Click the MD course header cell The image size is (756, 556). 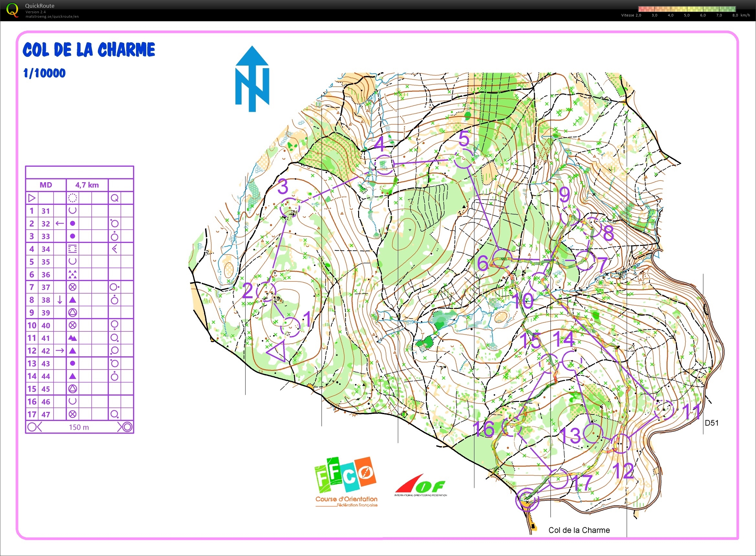tap(47, 184)
